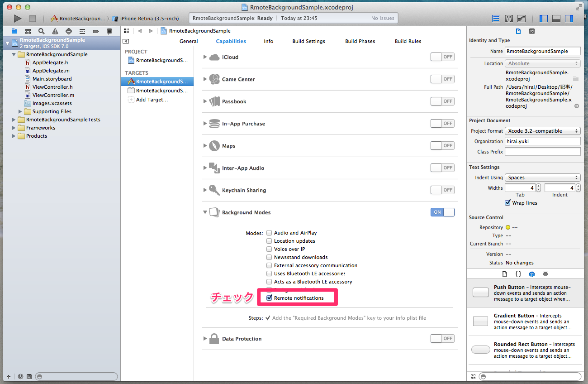The image size is (588, 384).
Task: Open the project search navigator
Action: coord(42,31)
